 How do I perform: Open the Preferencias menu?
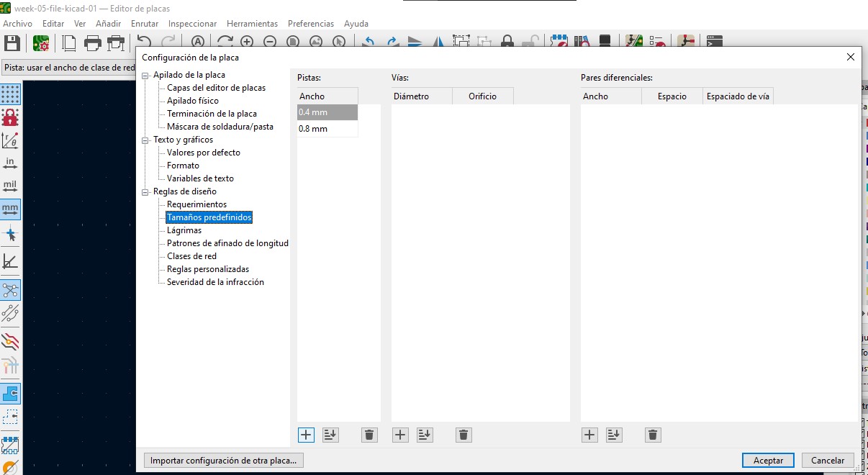coord(311,24)
